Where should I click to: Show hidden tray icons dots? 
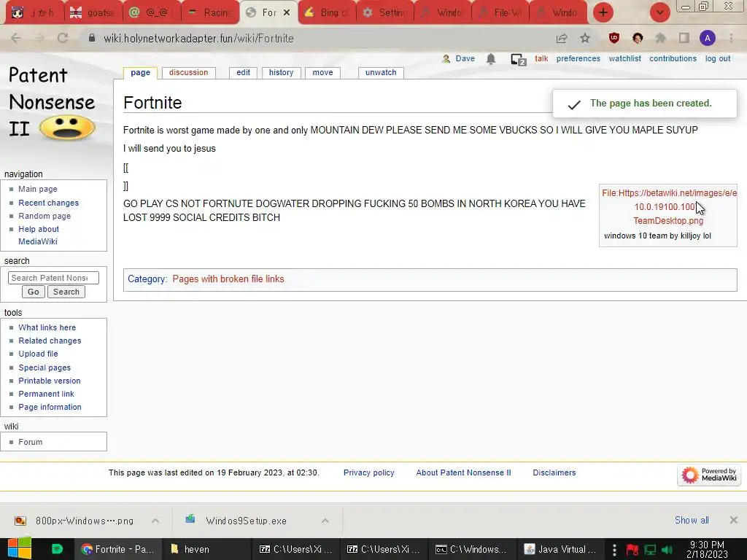click(614, 550)
